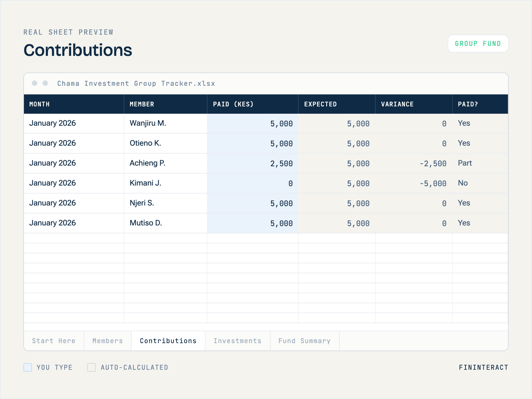This screenshot has height=399, width=532.
Task: Select the Njeri S. member cell
Action: 166,203
